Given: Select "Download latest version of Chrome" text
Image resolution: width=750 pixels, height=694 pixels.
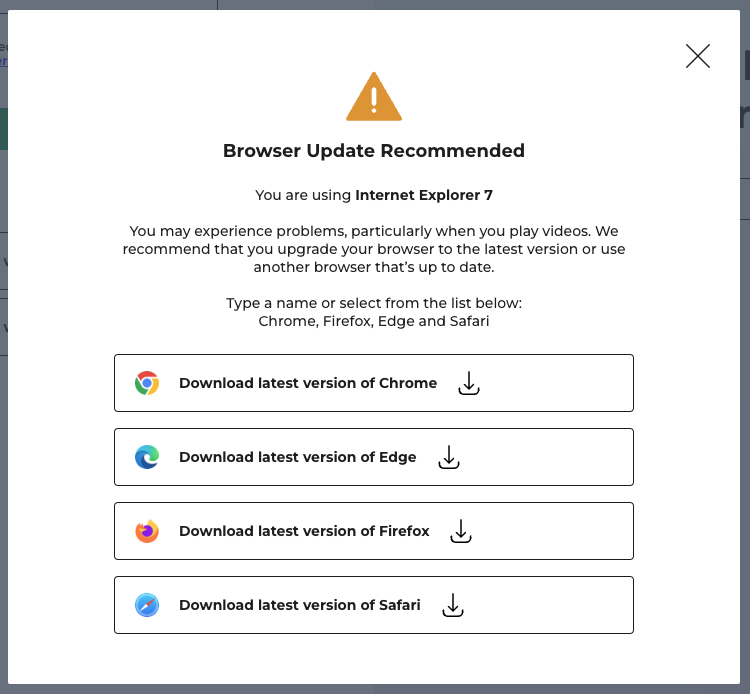Looking at the screenshot, I should 308,383.
